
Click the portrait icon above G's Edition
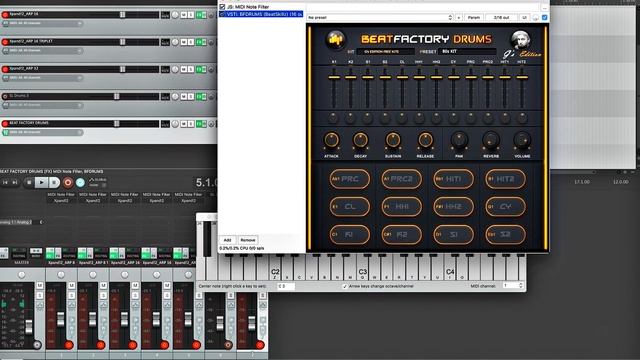[520, 40]
